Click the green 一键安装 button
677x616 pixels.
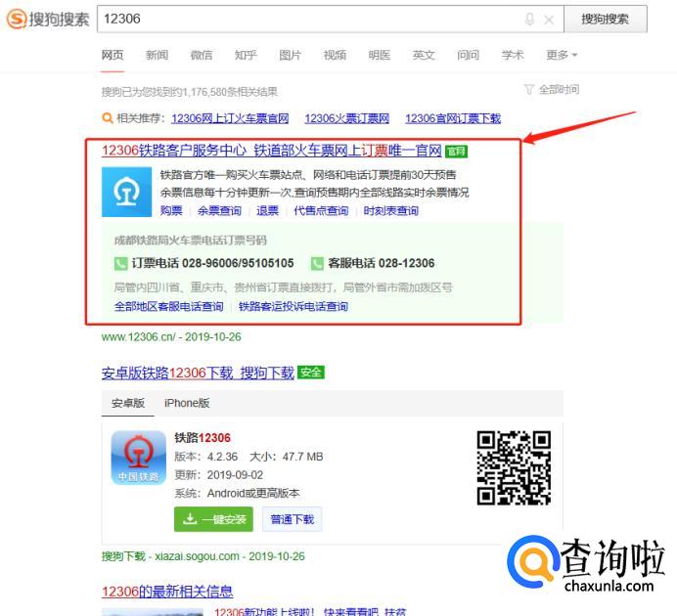coord(213,519)
